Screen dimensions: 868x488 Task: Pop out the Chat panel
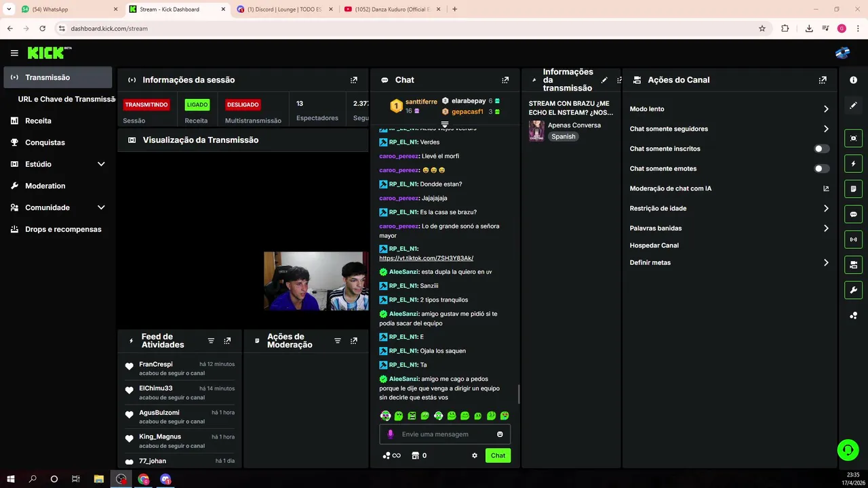(x=505, y=80)
